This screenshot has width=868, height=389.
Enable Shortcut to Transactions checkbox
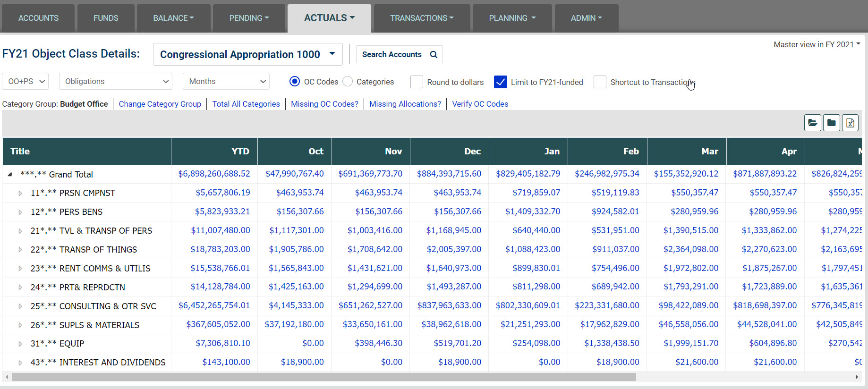[x=600, y=82]
